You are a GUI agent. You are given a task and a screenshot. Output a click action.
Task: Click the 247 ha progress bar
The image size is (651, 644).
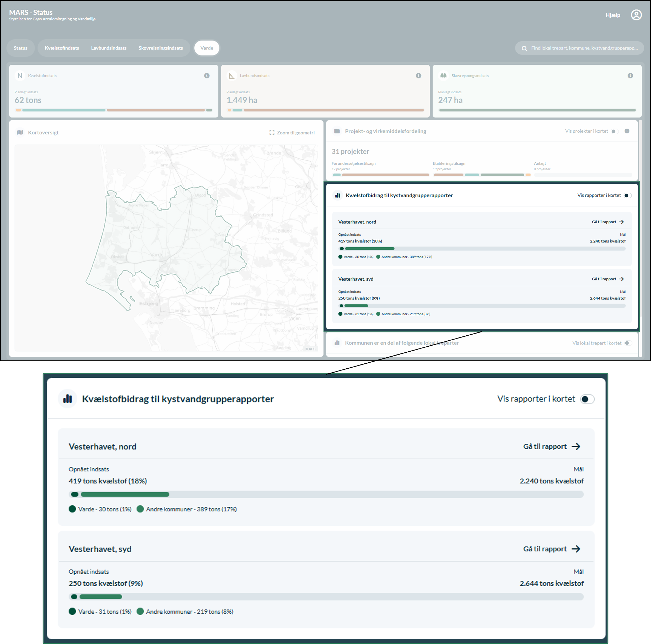[x=537, y=110]
